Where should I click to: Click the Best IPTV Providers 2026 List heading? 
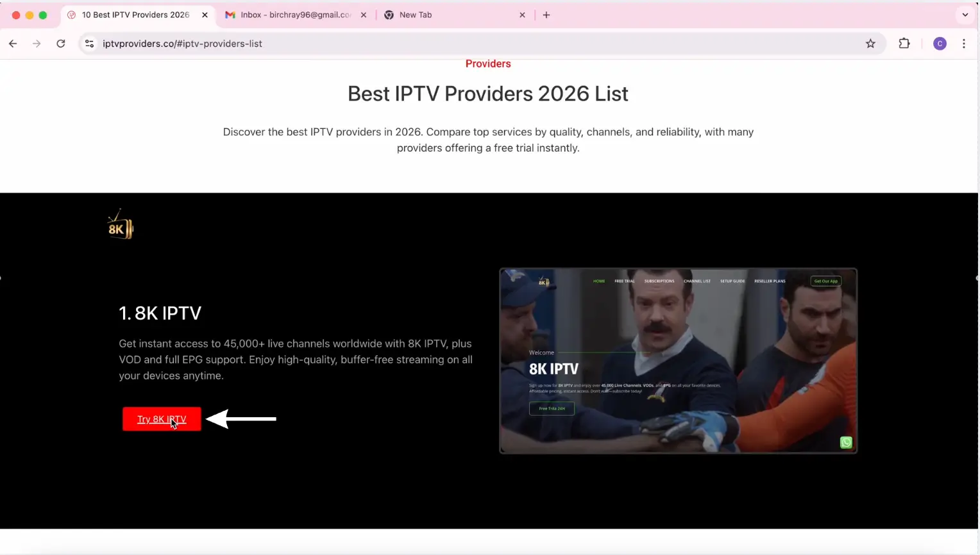(488, 94)
